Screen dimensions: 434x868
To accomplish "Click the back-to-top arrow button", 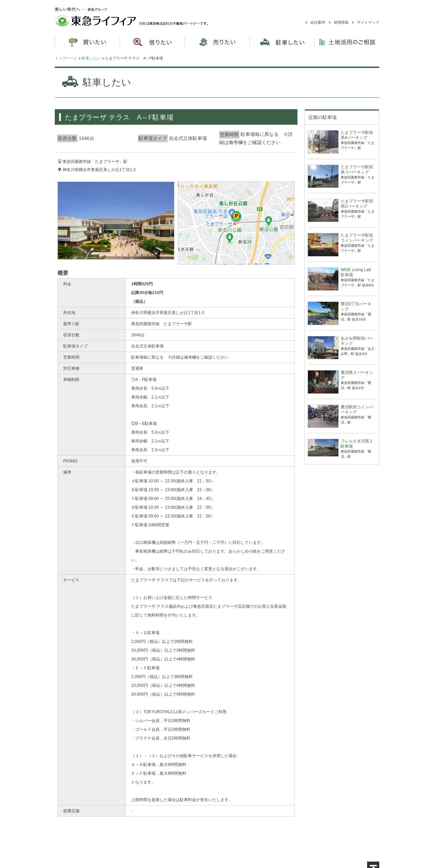I will click(373, 865).
